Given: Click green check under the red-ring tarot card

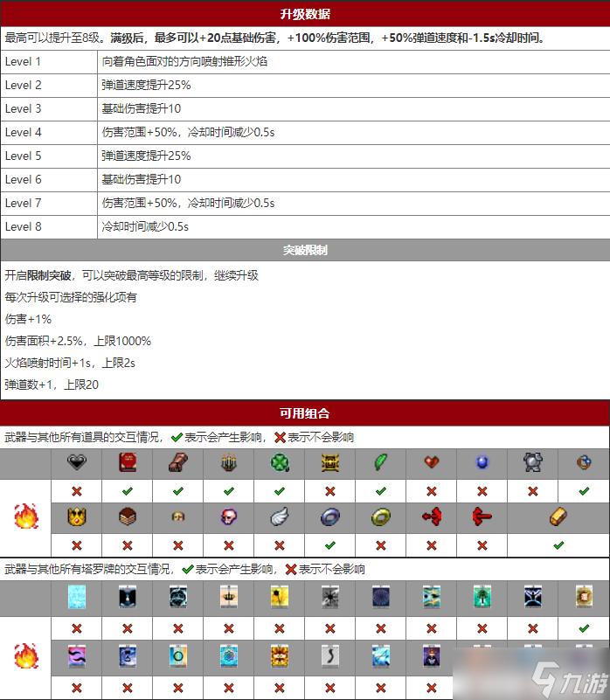Looking at the screenshot, I should (x=584, y=628).
